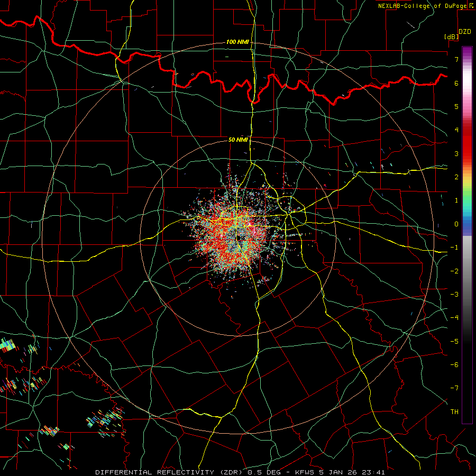This screenshot has width=476, height=476.
Task: Click the -4 value on the color scale
Action: [x=454, y=318]
